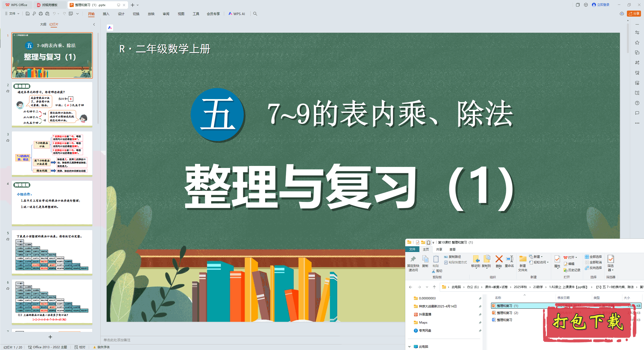Select slide 4 thumbnail

pyautogui.click(x=52, y=203)
